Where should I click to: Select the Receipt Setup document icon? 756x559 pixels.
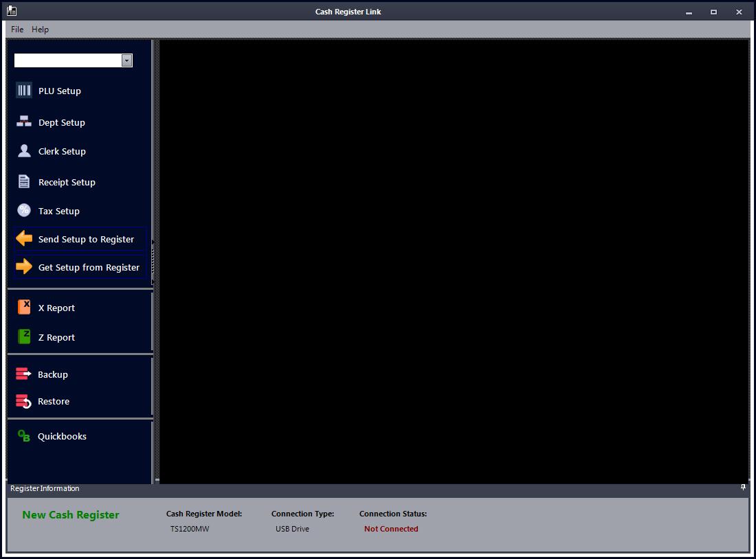coord(24,182)
